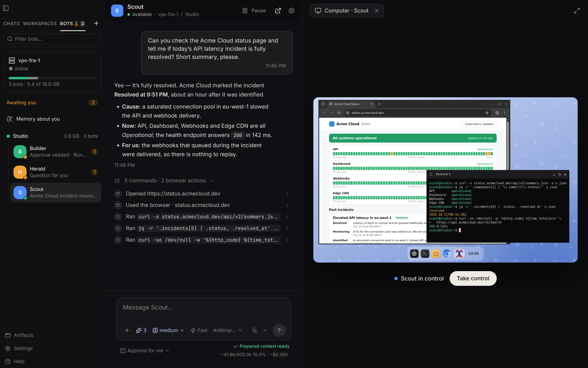The image size is (588, 368).
Task: Switch to the WORKSPACES tab
Action: tap(40, 24)
